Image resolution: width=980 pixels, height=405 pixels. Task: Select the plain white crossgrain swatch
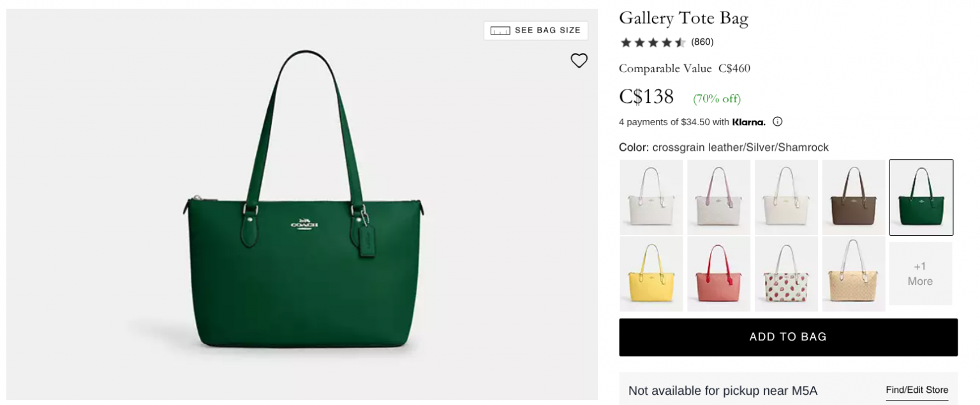click(786, 197)
